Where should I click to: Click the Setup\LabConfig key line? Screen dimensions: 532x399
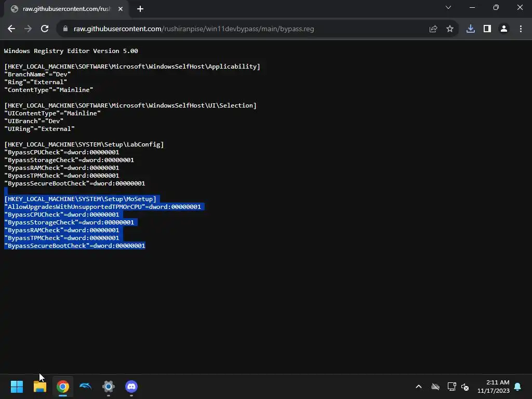(x=84, y=144)
